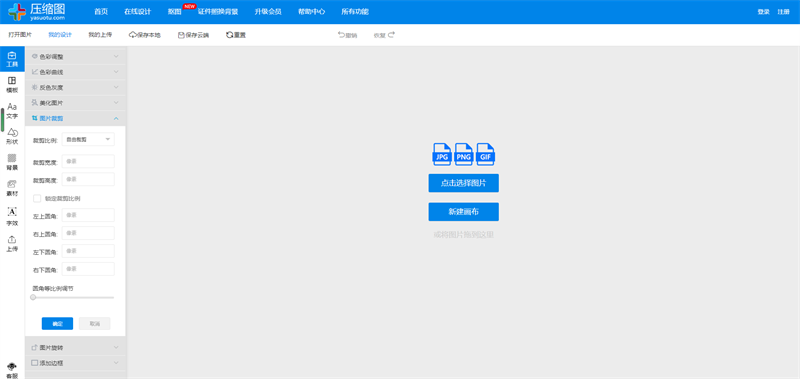Click the 撤销 undo arrow

coord(341,35)
